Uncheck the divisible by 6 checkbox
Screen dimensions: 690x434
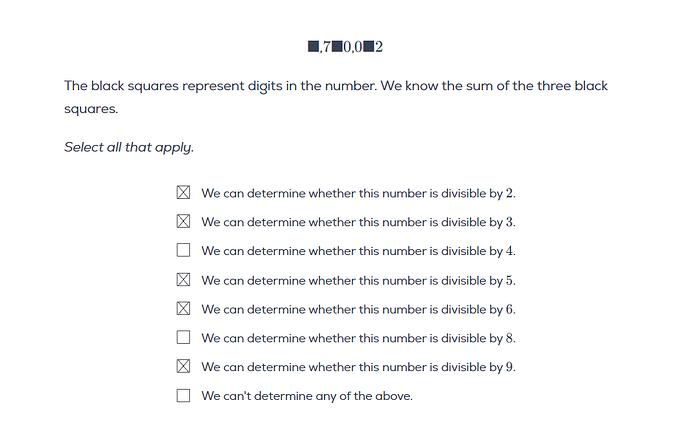(184, 309)
